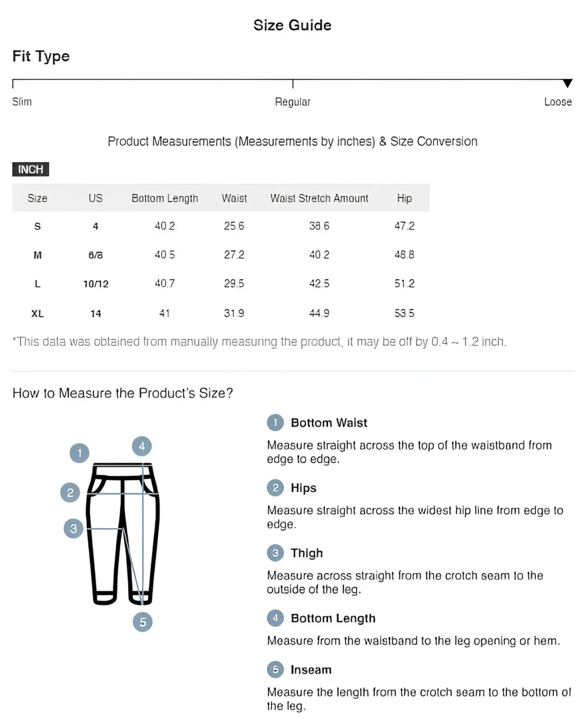Select the number 3 icon beside Thigh
This screenshot has height=728, width=582.
[275, 553]
